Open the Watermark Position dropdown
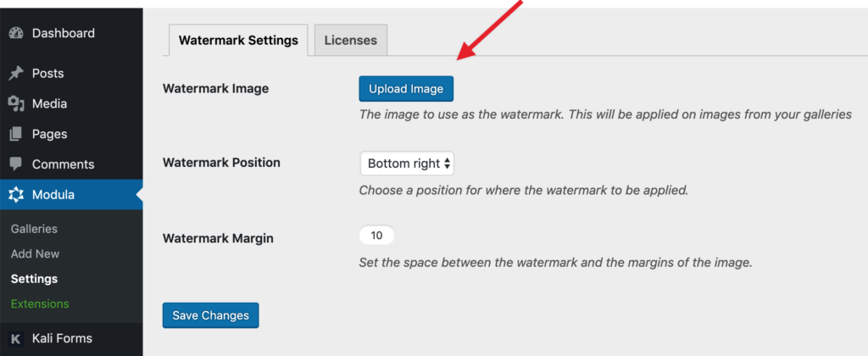868x356 pixels. pyautogui.click(x=407, y=164)
